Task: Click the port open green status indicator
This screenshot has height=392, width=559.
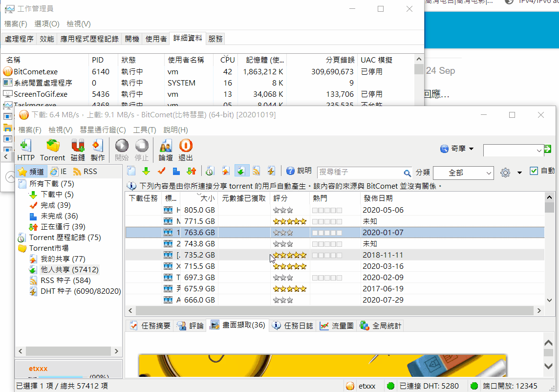Action: 474,386
